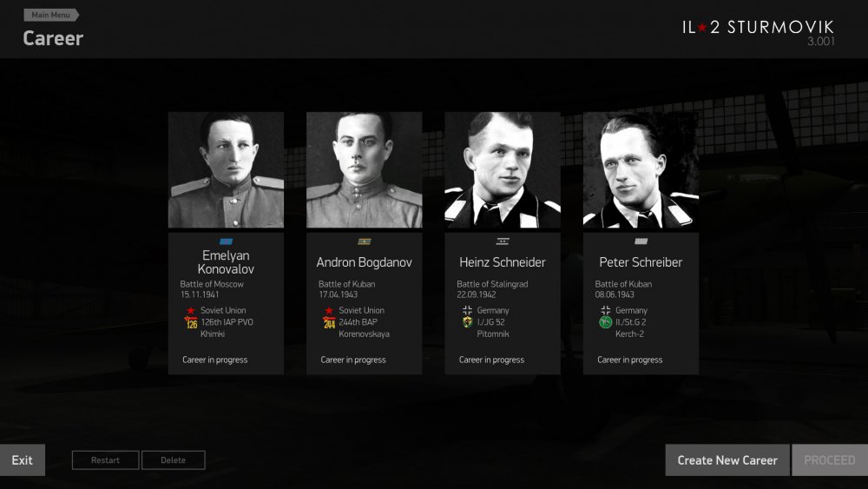Pick Peter Schreiber's pilot portrait
This screenshot has height=489, width=868.
[x=641, y=170]
